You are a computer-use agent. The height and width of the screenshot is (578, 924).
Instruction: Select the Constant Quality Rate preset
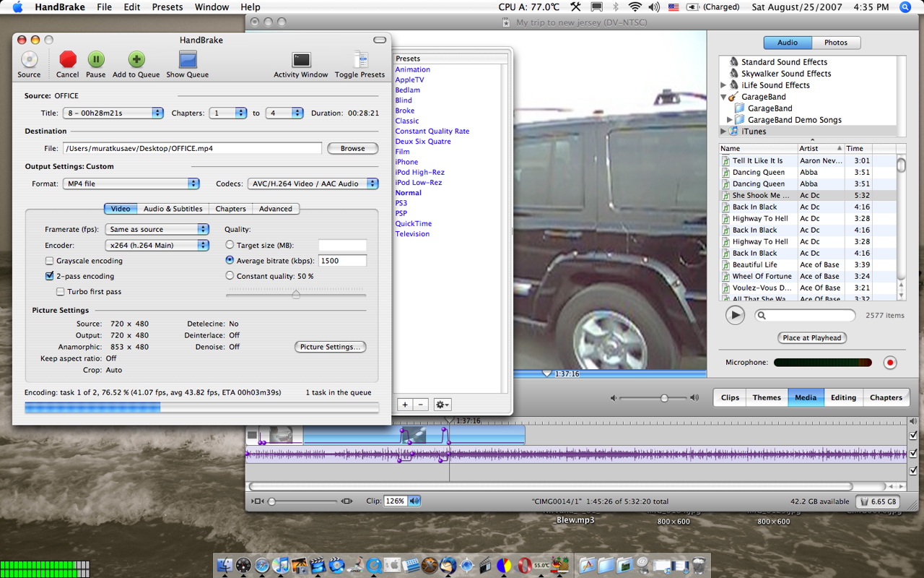432,131
